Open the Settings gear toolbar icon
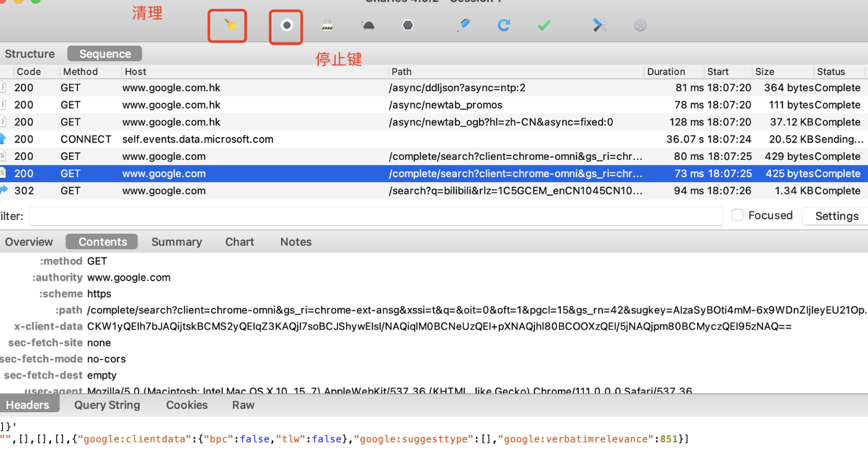868x461 pixels. (640, 25)
